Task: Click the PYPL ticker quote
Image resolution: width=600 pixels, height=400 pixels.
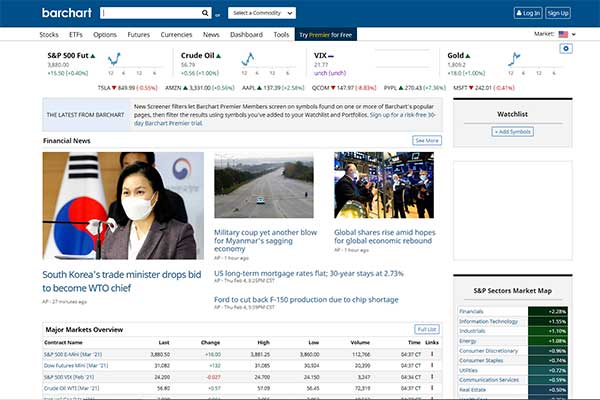Action: coord(415,88)
